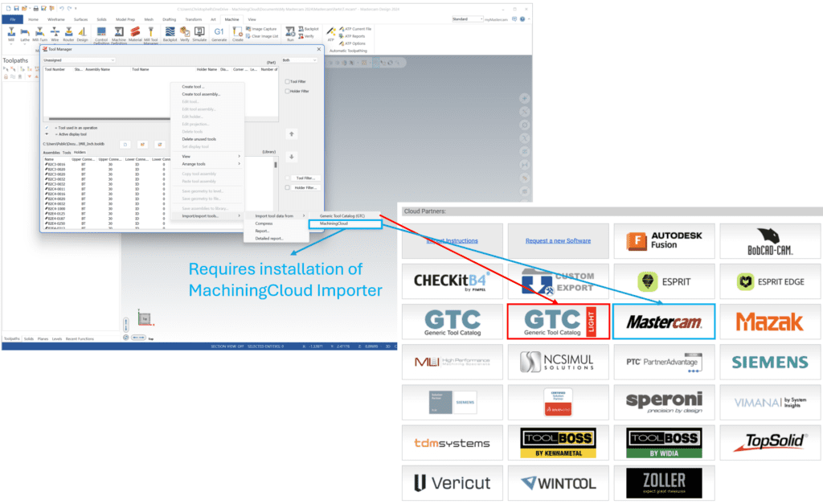Click the Design icon in ribbon
Screen dimensions: 823x504
[83, 34]
